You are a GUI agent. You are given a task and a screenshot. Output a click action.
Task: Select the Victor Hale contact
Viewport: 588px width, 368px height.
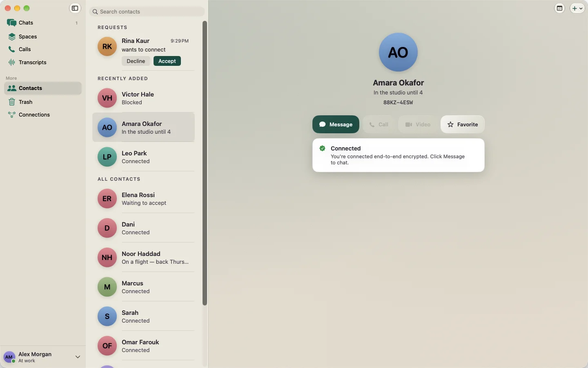click(x=144, y=98)
